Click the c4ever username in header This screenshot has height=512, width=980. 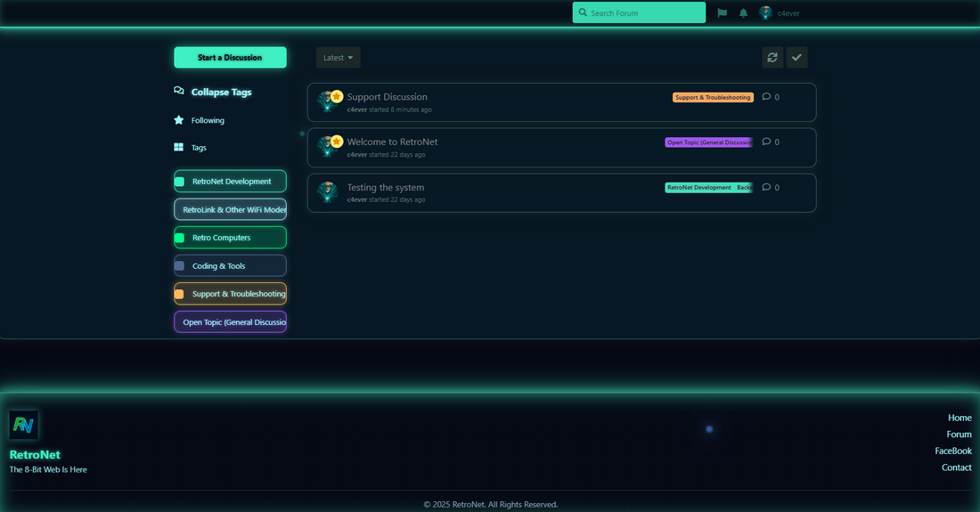point(788,13)
